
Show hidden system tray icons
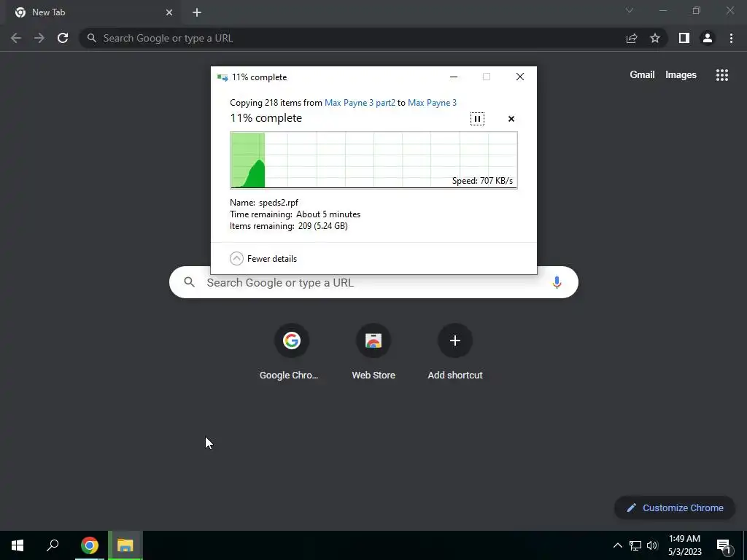617,545
